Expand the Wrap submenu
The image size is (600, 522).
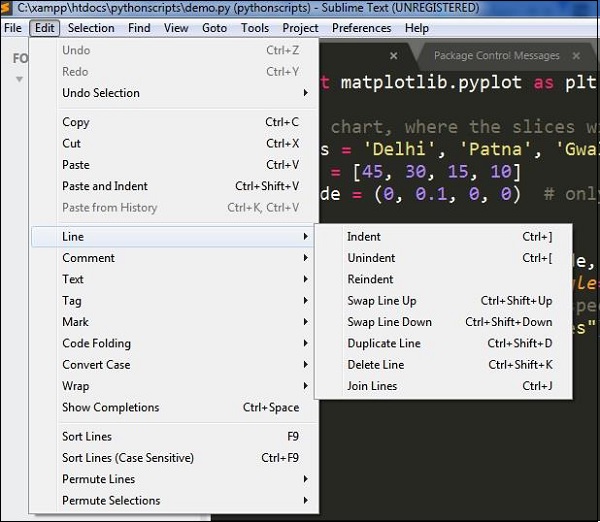point(174,386)
